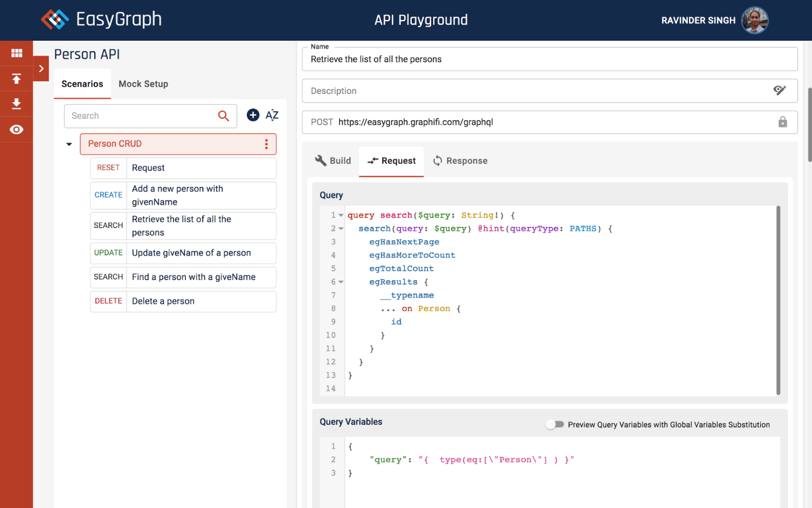Switch to the Mock Setup tab

[x=143, y=84]
